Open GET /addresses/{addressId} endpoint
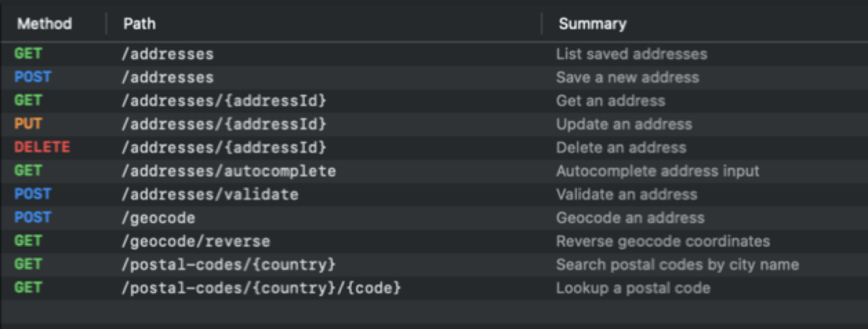The width and height of the screenshot is (868, 329). click(223, 101)
